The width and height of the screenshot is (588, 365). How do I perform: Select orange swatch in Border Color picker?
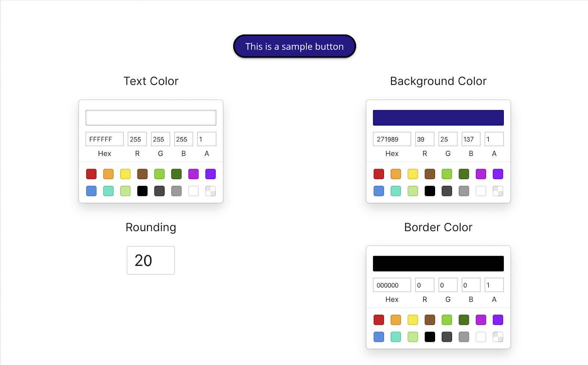pyautogui.click(x=396, y=320)
